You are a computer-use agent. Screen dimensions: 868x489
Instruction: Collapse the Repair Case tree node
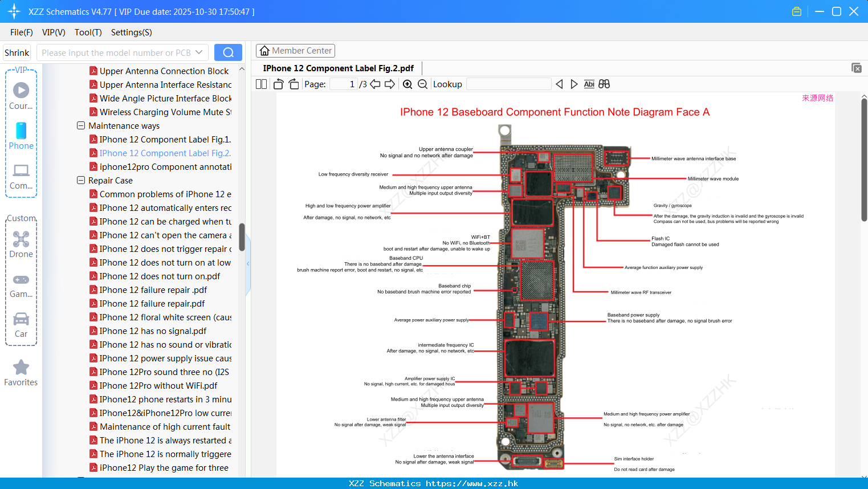[x=81, y=180]
